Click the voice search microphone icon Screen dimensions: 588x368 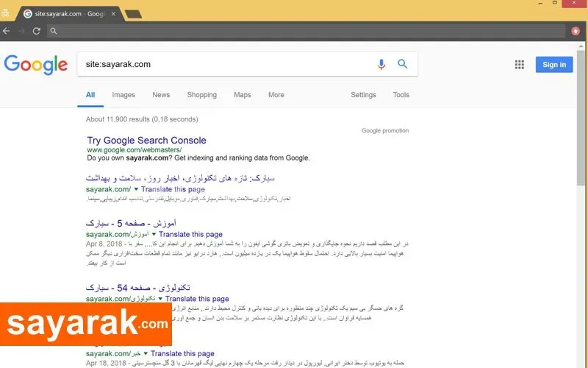[x=381, y=65]
